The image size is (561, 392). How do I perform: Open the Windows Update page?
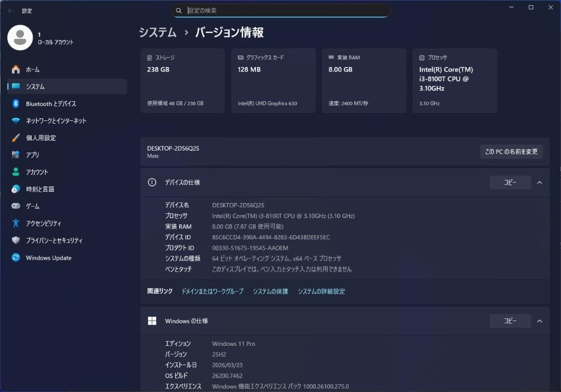(x=67, y=258)
